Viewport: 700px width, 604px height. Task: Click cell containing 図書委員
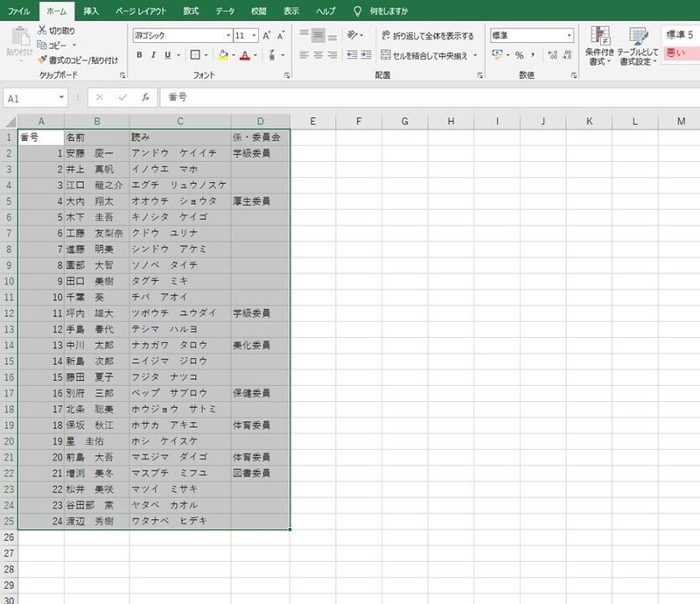pos(260,473)
